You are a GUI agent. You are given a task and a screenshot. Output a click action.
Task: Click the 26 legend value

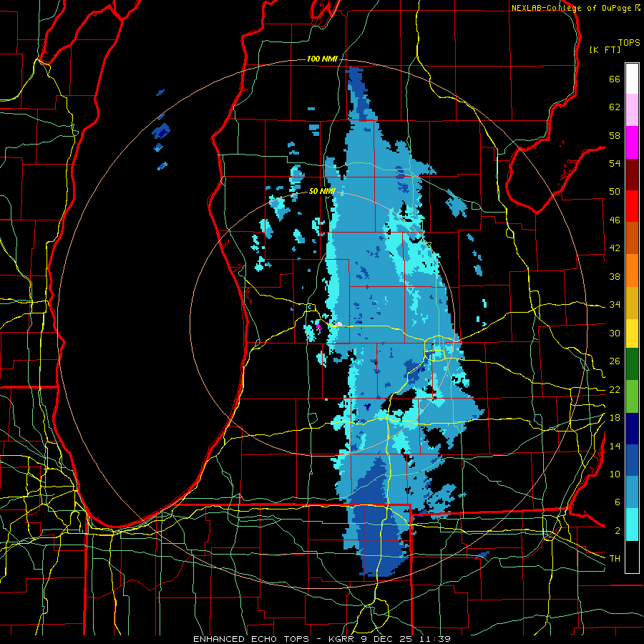tap(615, 361)
